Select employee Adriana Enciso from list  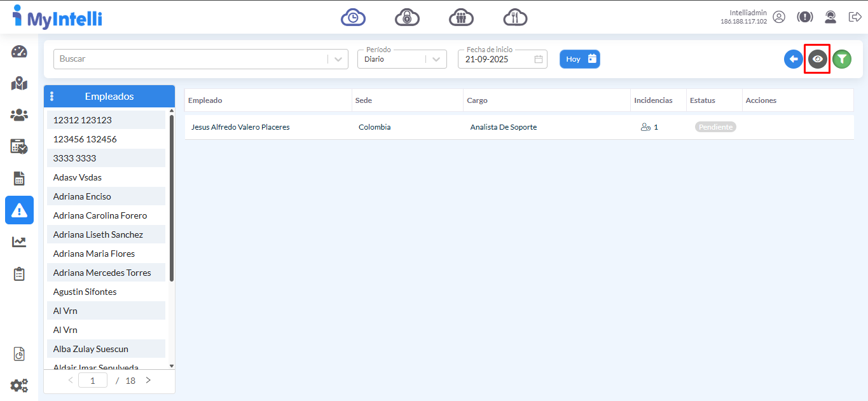coord(82,196)
